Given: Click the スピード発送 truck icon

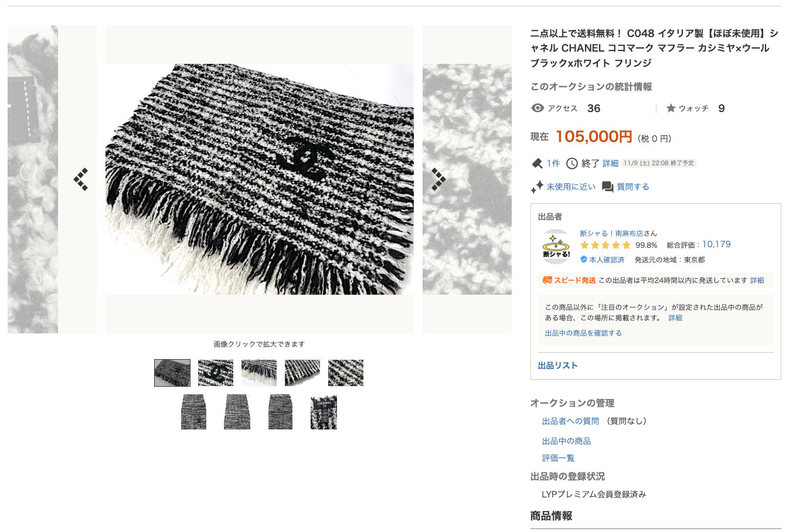Looking at the screenshot, I should pyautogui.click(x=547, y=280).
